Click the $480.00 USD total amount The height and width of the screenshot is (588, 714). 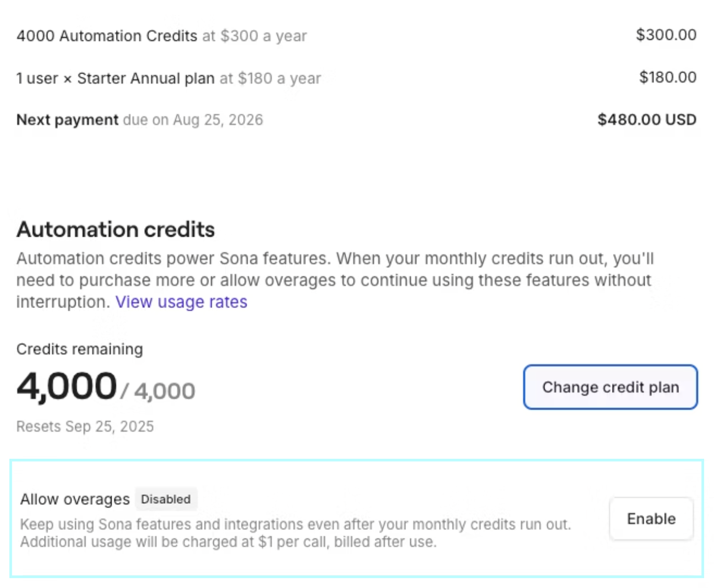coord(647,120)
